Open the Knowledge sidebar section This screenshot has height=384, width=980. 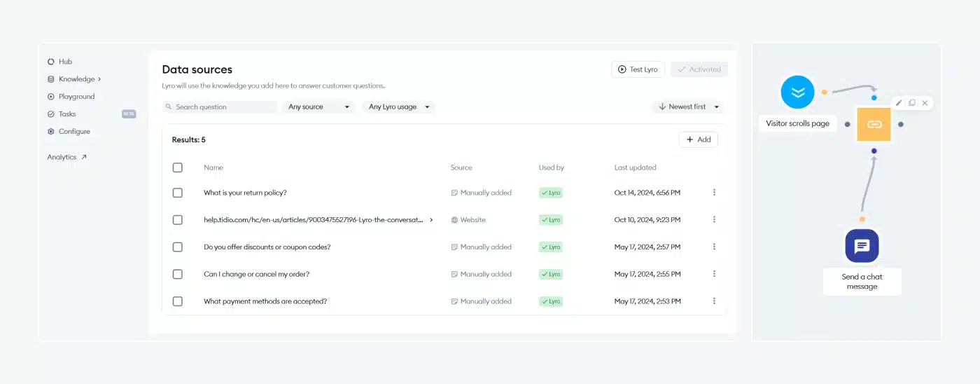tap(74, 79)
